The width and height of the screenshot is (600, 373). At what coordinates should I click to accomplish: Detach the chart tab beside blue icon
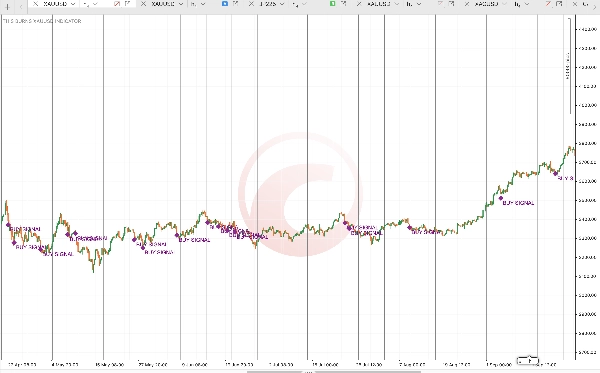pyautogui.click(x=236, y=3)
